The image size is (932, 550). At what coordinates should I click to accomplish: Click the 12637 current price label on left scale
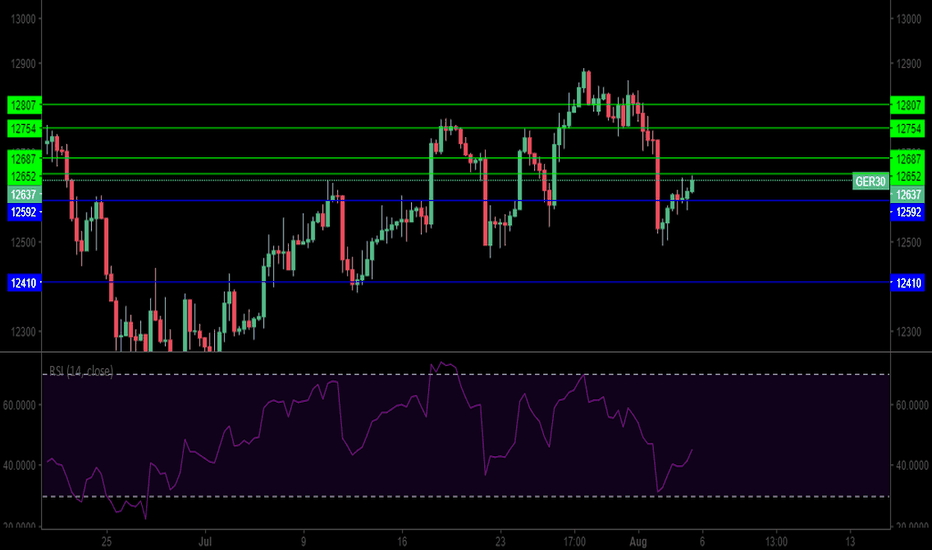(x=24, y=194)
